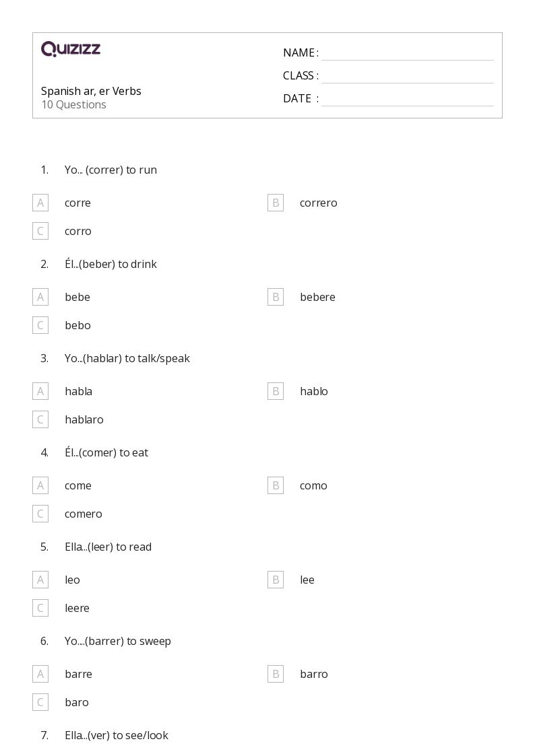Screen dimensions: 535x756
Task: Check box A beside leo
Action: tap(40, 580)
